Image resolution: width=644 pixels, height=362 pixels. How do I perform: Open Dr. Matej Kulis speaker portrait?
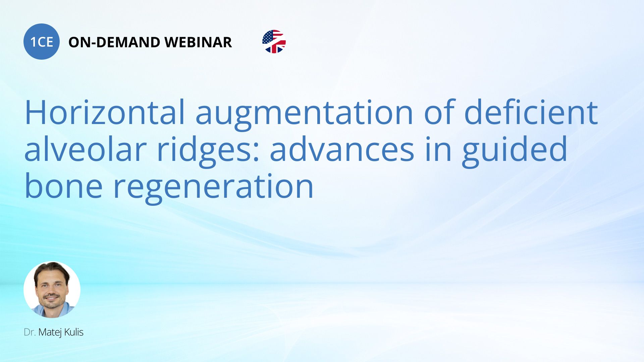pos(52,290)
